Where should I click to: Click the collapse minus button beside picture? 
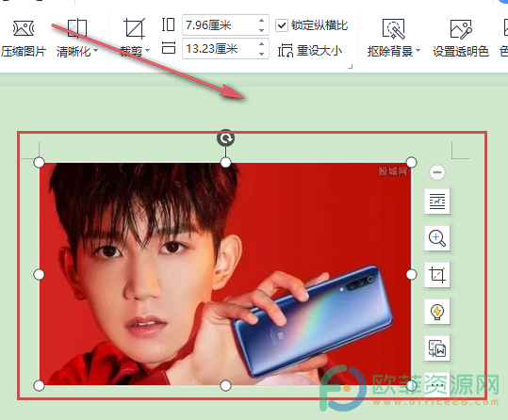[437, 172]
